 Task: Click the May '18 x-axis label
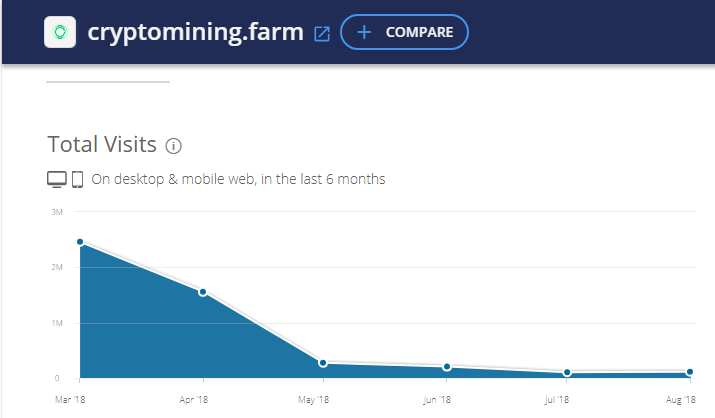[x=314, y=400]
